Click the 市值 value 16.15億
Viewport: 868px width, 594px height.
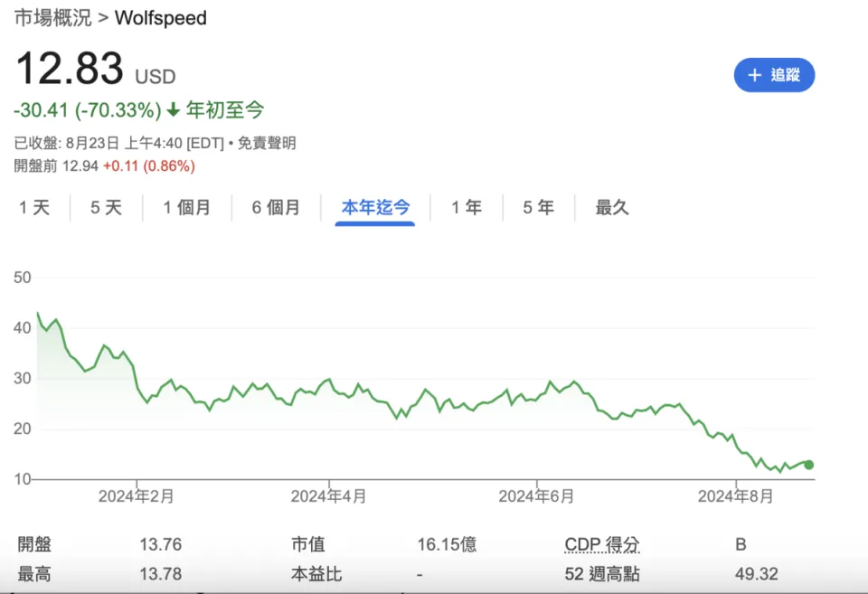[447, 545]
